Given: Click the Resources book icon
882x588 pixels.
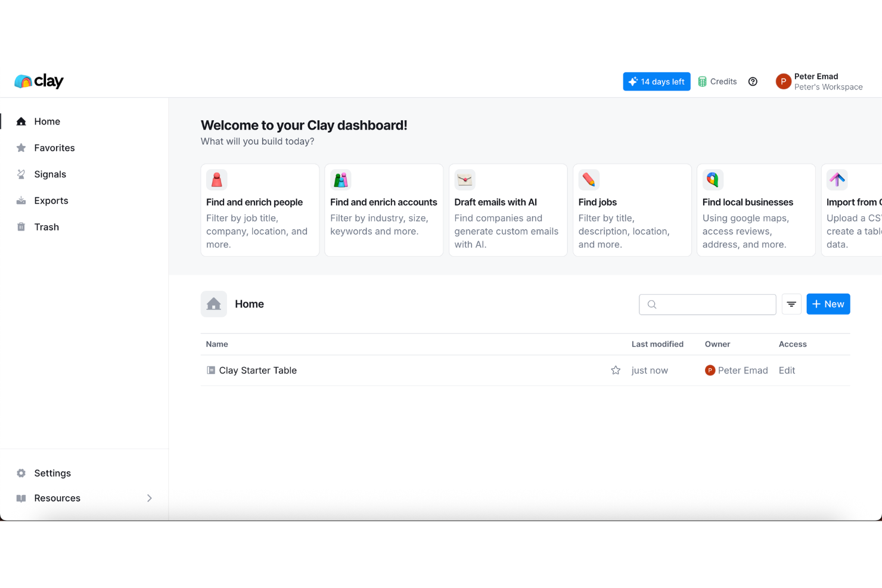Looking at the screenshot, I should [21, 498].
